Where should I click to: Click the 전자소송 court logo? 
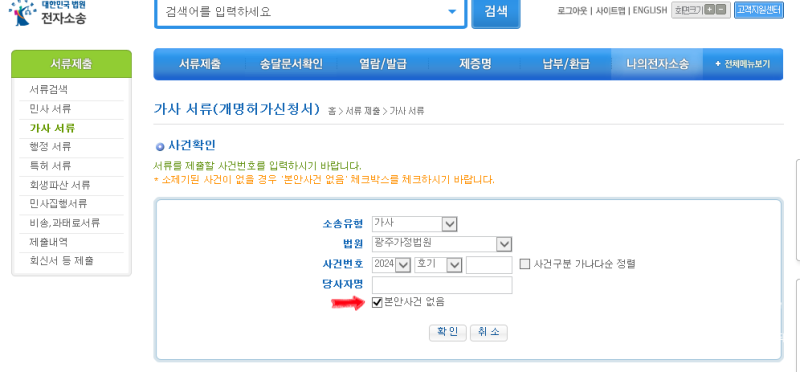[47, 13]
